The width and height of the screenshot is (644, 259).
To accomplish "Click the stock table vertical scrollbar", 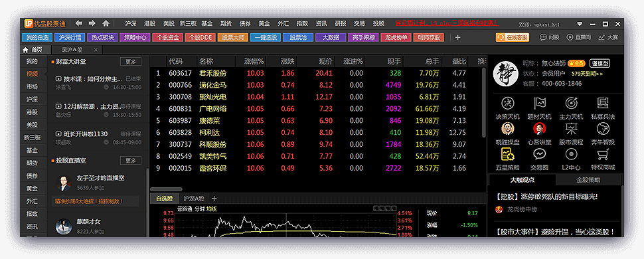I will [x=483, y=103].
